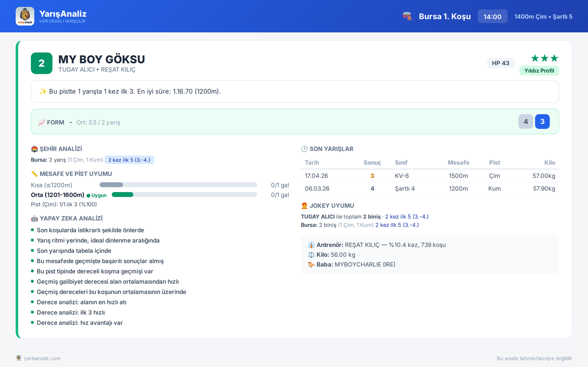Image resolution: width=588 pixels, height=367 pixels.
Task: Click the clock icon beside SON YARIŞLAR
Action: point(304,149)
